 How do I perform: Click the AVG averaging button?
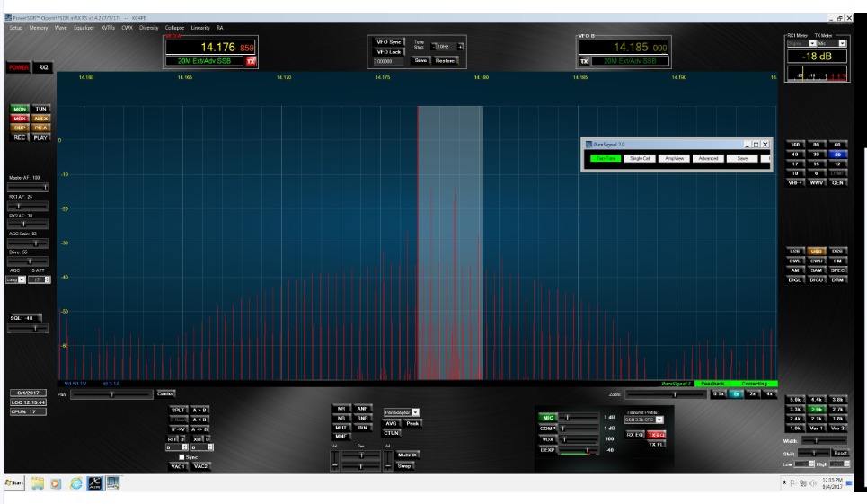tap(391, 423)
